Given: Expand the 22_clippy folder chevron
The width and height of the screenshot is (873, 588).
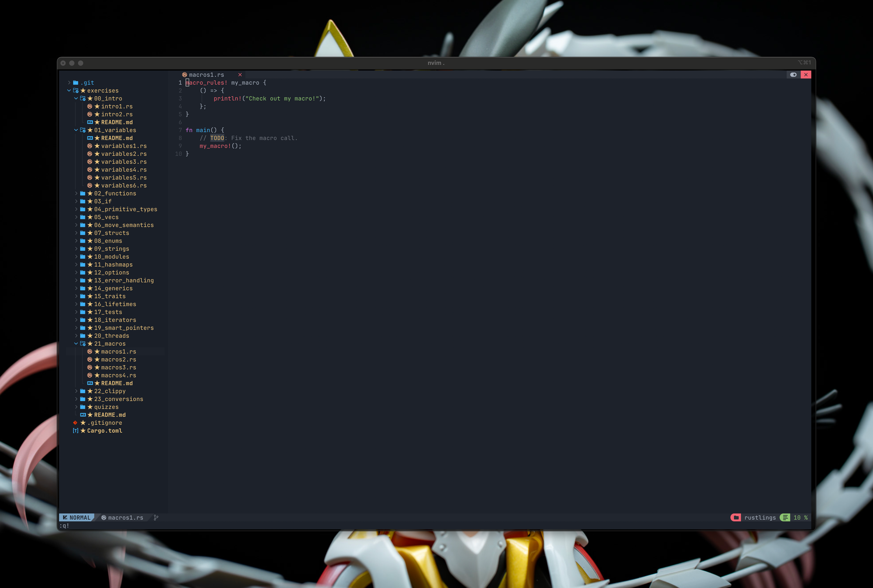Looking at the screenshot, I should coord(76,391).
